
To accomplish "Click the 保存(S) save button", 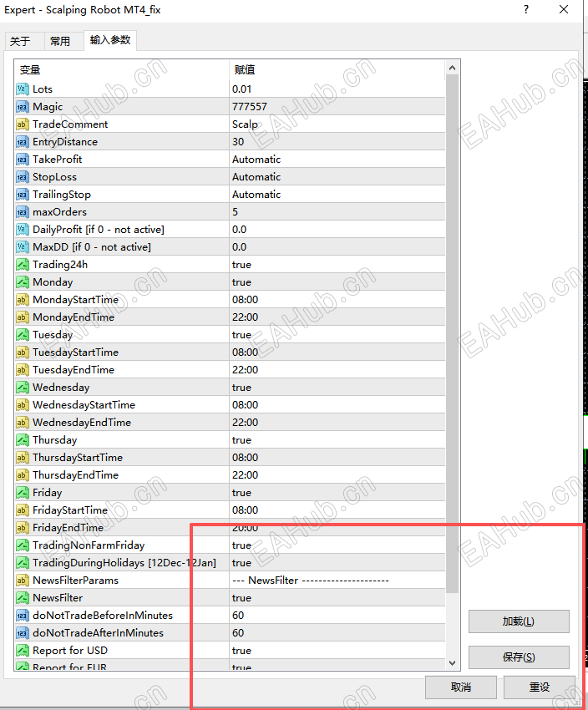I will click(x=519, y=657).
